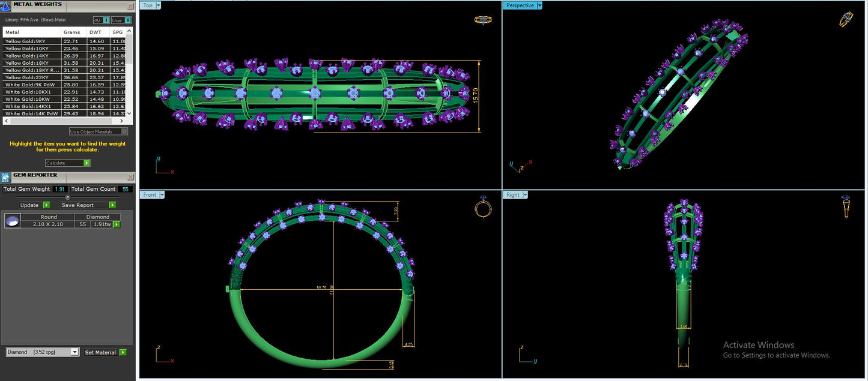Click the round diamond gem thumbnail
This screenshot has height=381, width=868.
[12, 221]
